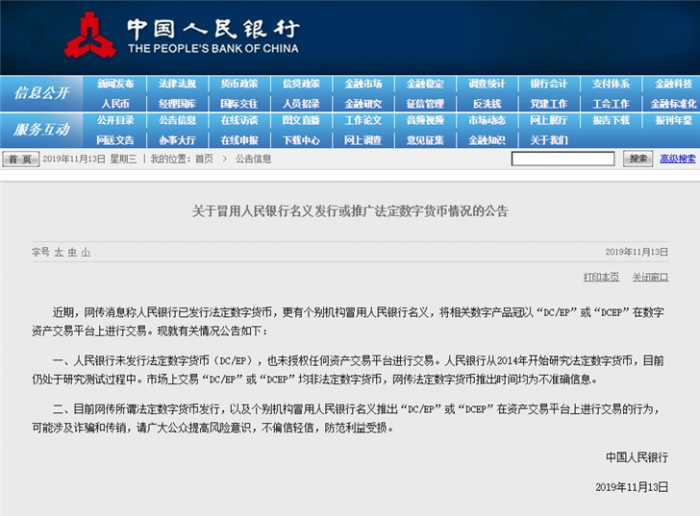Open 报告下载 under 服务互动

[611, 120]
